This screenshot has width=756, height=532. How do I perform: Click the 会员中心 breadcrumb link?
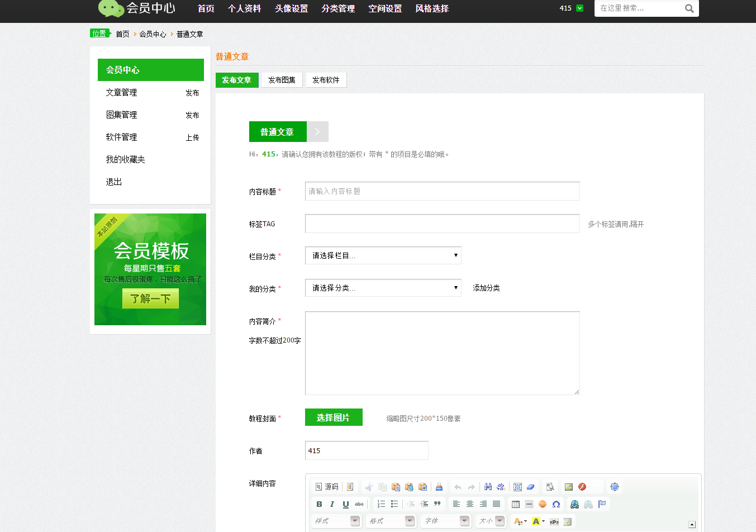pyautogui.click(x=153, y=34)
